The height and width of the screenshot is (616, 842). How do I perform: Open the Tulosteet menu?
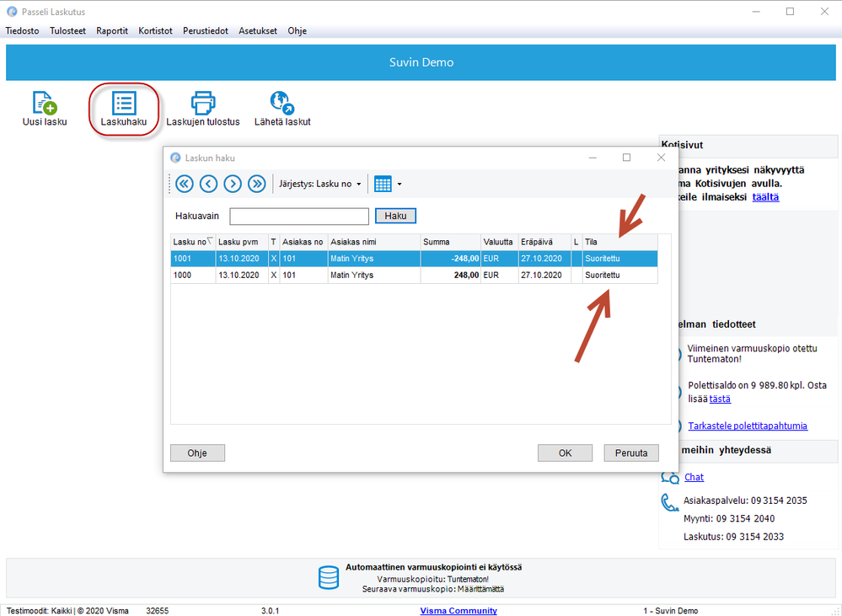[67, 30]
